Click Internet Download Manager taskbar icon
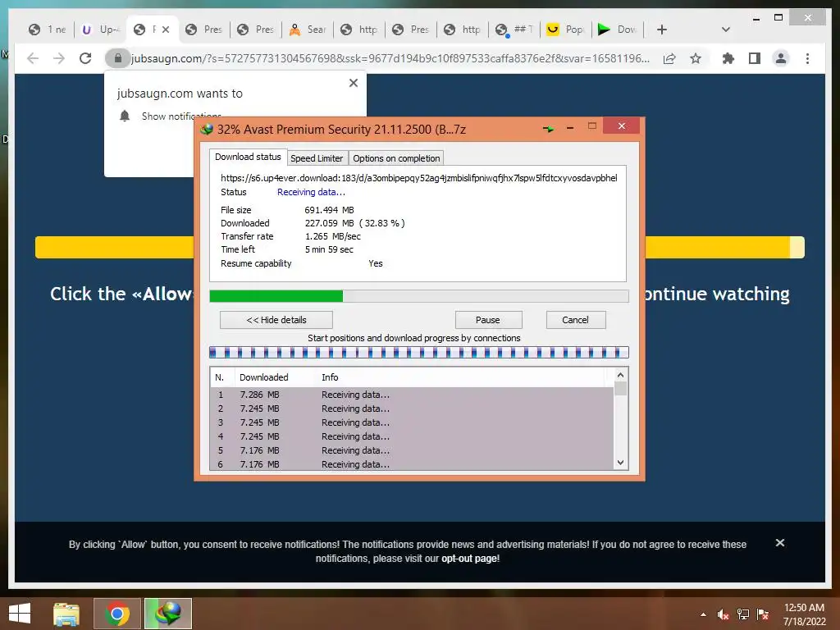Screen dimensions: 840x630 167,614
